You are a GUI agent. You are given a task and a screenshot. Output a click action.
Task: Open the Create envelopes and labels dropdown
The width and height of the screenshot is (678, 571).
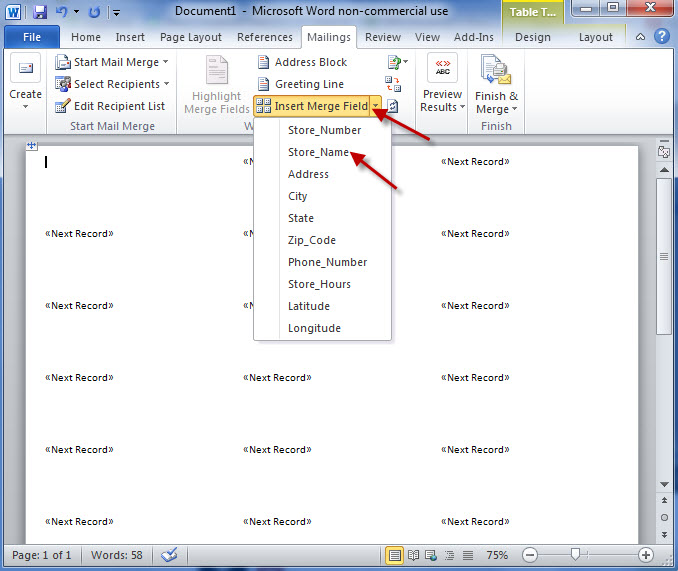tap(26, 82)
